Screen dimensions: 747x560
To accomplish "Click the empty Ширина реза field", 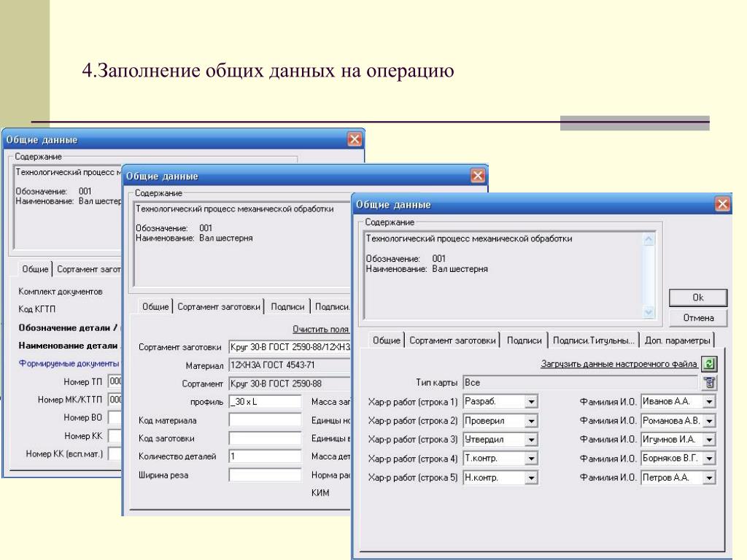I will click(265, 475).
